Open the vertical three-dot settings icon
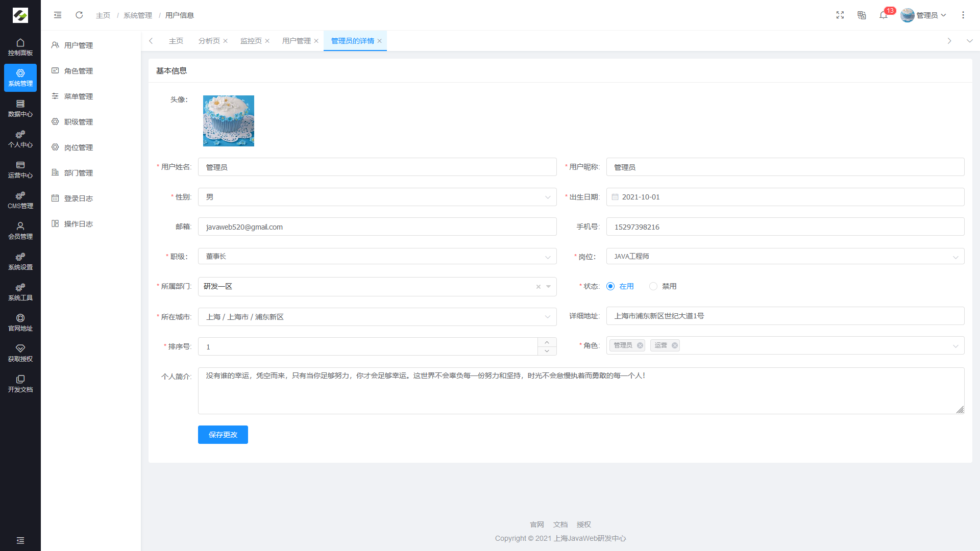Viewport: 980px width, 551px height. pyautogui.click(x=963, y=15)
